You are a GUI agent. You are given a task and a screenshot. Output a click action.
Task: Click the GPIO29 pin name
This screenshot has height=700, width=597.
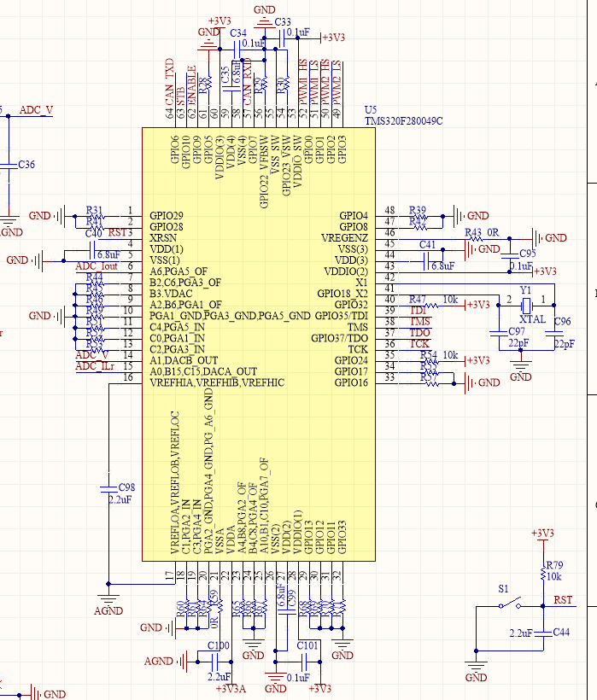click(x=166, y=216)
